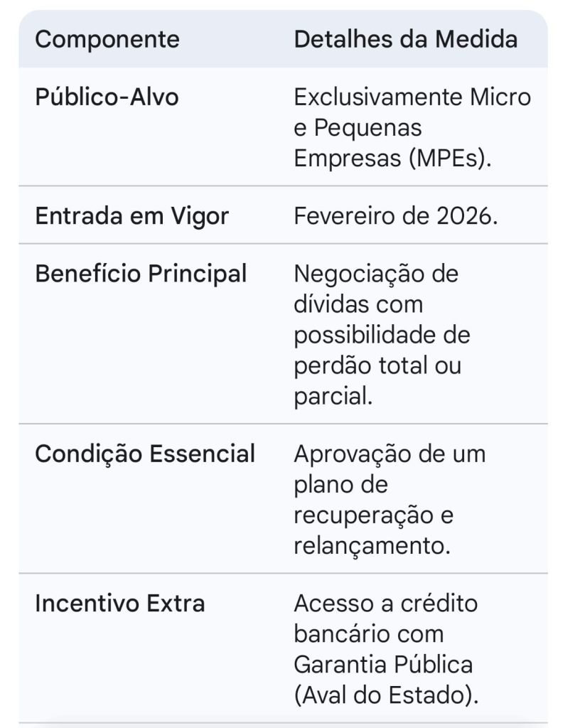Select the "Incentivo Extra" row label
This screenshot has height=728, width=580.
120,604
